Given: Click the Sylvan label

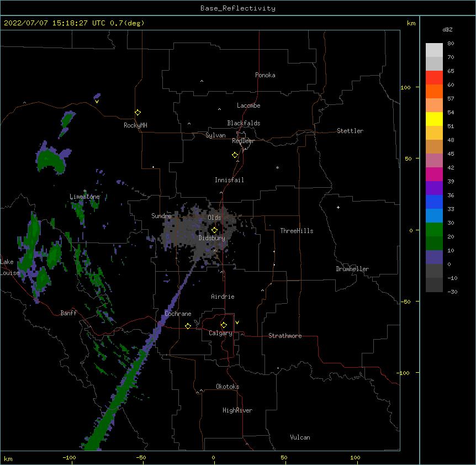Looking at the screenshot, I should pos(215,135).
